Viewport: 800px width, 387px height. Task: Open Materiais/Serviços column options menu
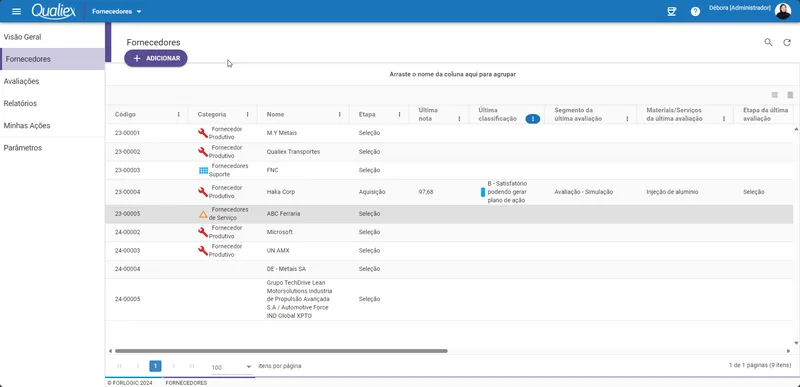723,118
